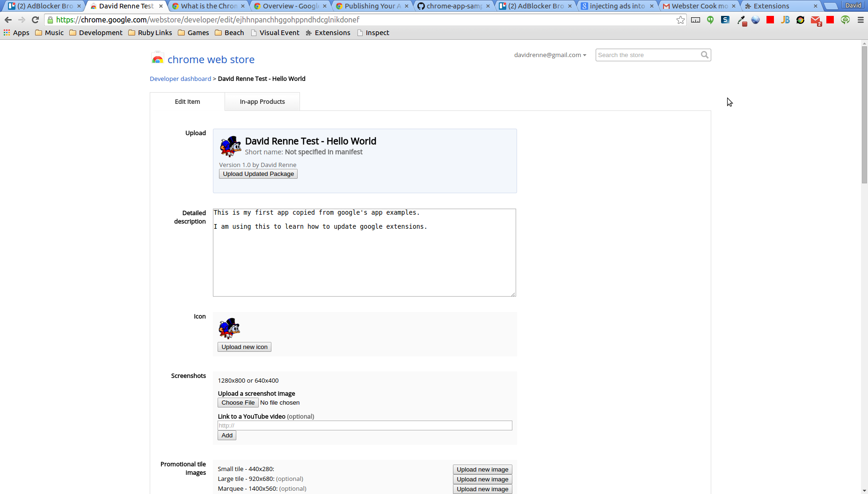
Task: Click Add for the YouTube video link
Action: (227, 435)
